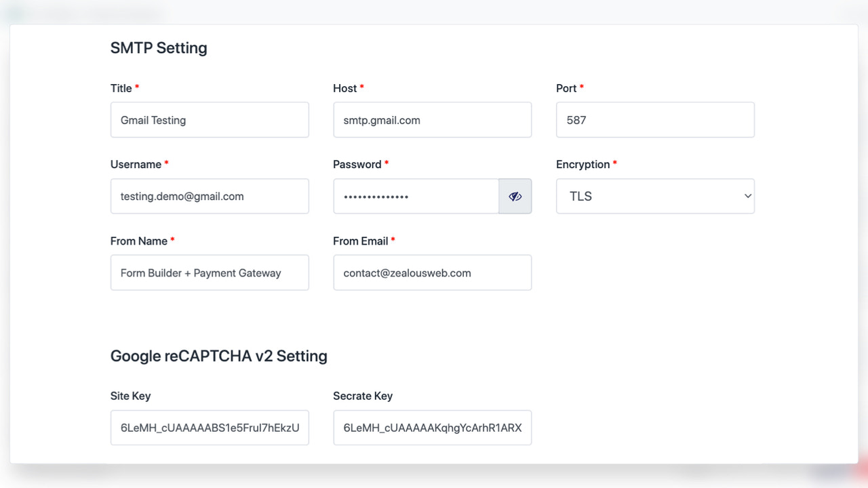Select TLS in the Encryption selector

(x=654, y=196)
